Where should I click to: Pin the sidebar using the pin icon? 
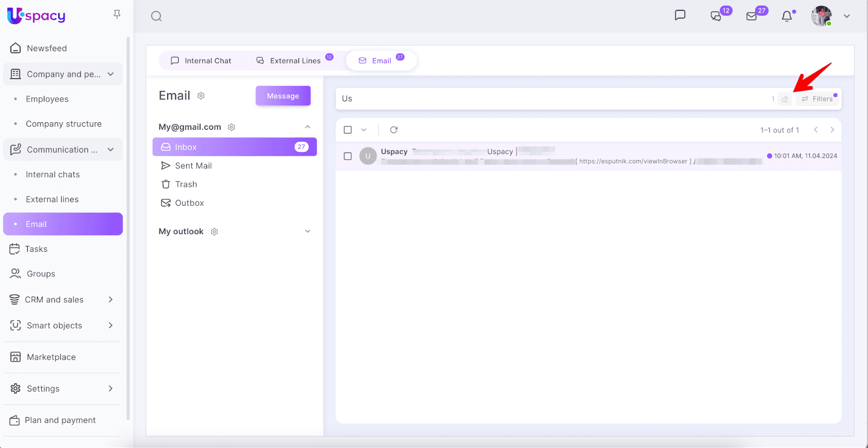click(117, 15)
